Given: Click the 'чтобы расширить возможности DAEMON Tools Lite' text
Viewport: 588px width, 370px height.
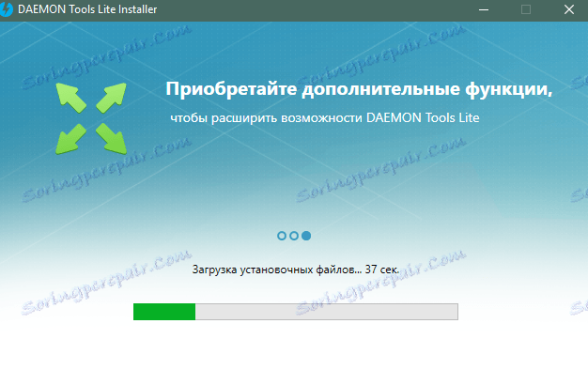Looking at the screenshot, I should pos(325,118).
